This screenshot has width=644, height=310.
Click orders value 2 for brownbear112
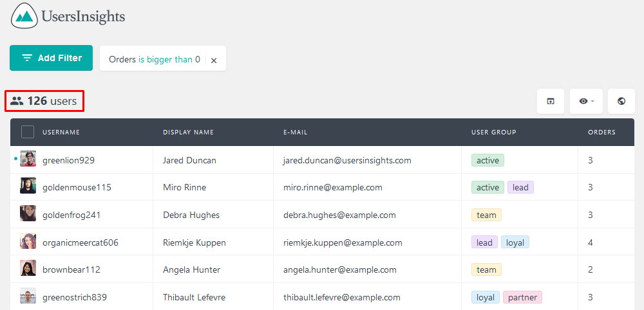click(x=590, y=270)
